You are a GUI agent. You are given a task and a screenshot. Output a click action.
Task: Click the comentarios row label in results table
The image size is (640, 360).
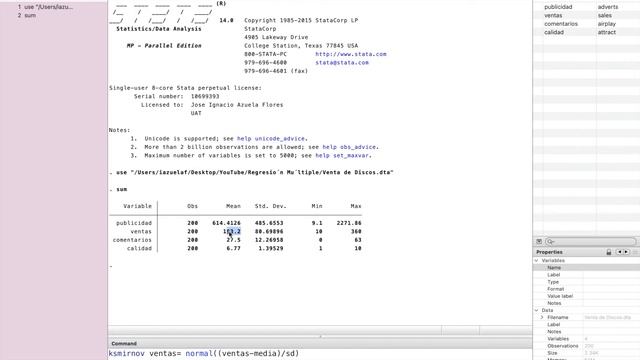(x=132, y=240)
